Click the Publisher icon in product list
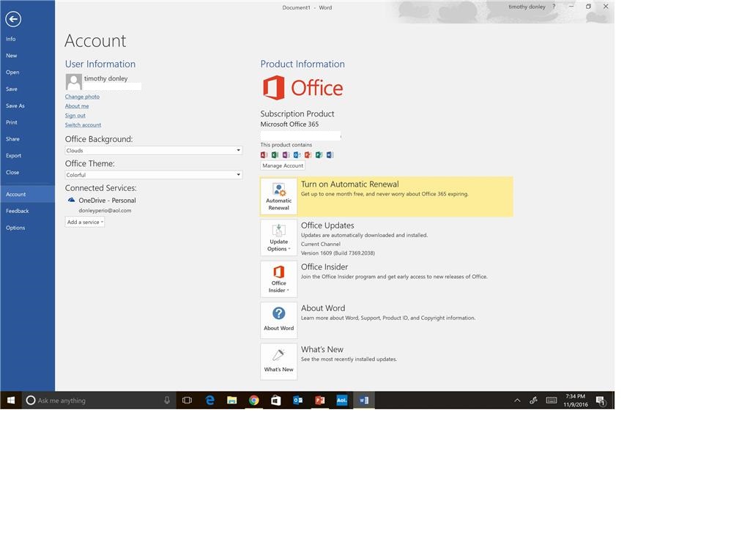750x560 pixels. [319, 154]
